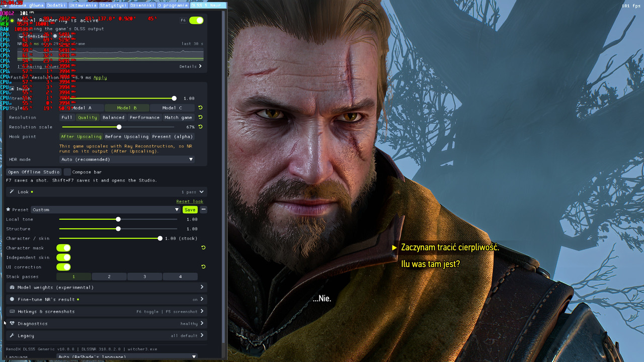The height and width of the screenshot is (362, 644).
Task: Select Model C style
Action: pyautogui.click(x=172, y=108)
